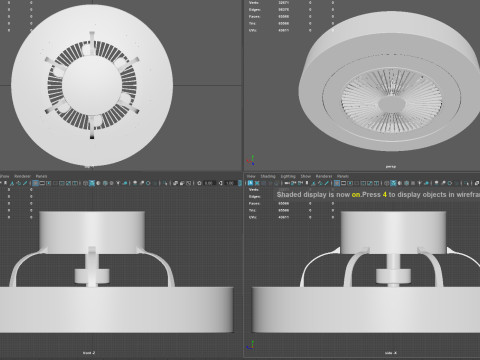This screenshot has width=480, height=360.
Task: Enable use default material in the side view
Action: [399, 183]
